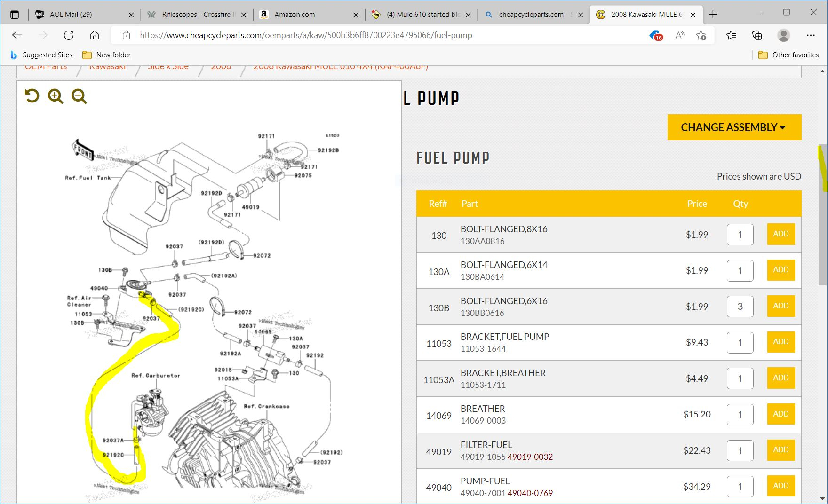828x504 pixels.
Task: Switch to the Amazon.com tab
Action: click(309, 15)
